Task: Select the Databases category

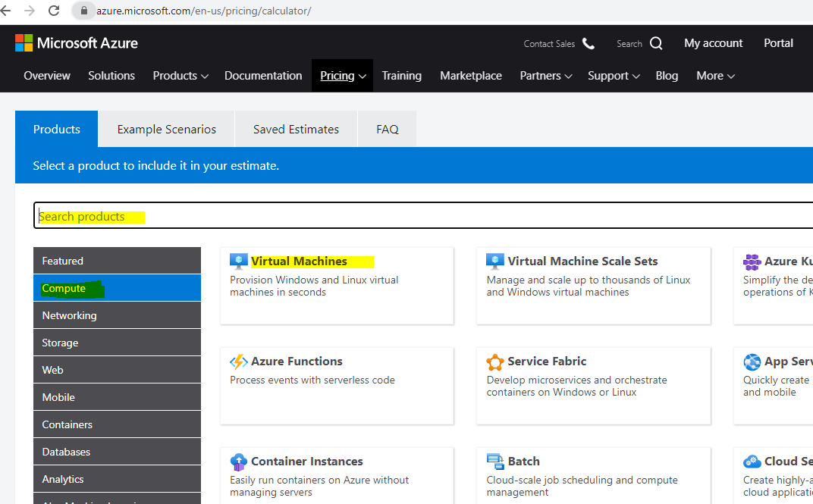Action: [x=118, y=452]
